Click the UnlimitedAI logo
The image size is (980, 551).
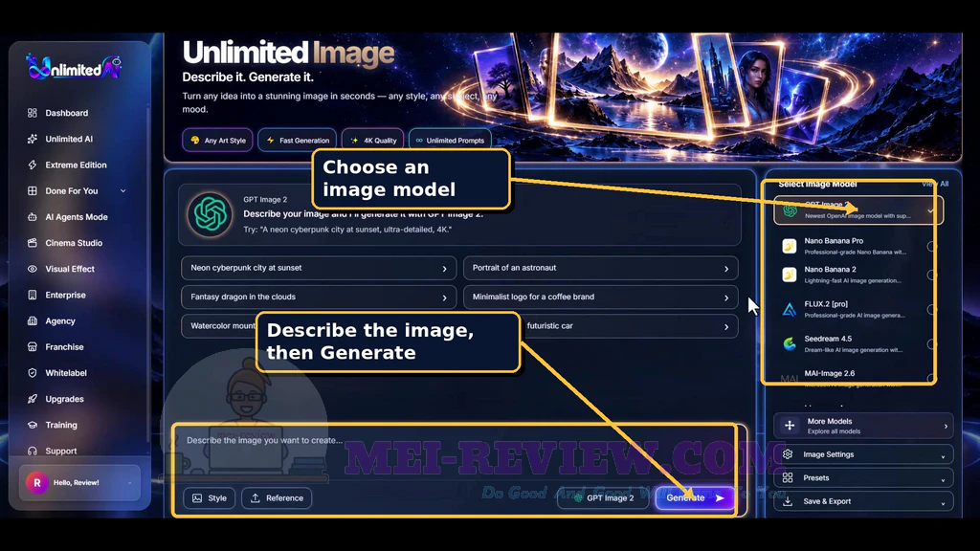click(x=74, y=67)
